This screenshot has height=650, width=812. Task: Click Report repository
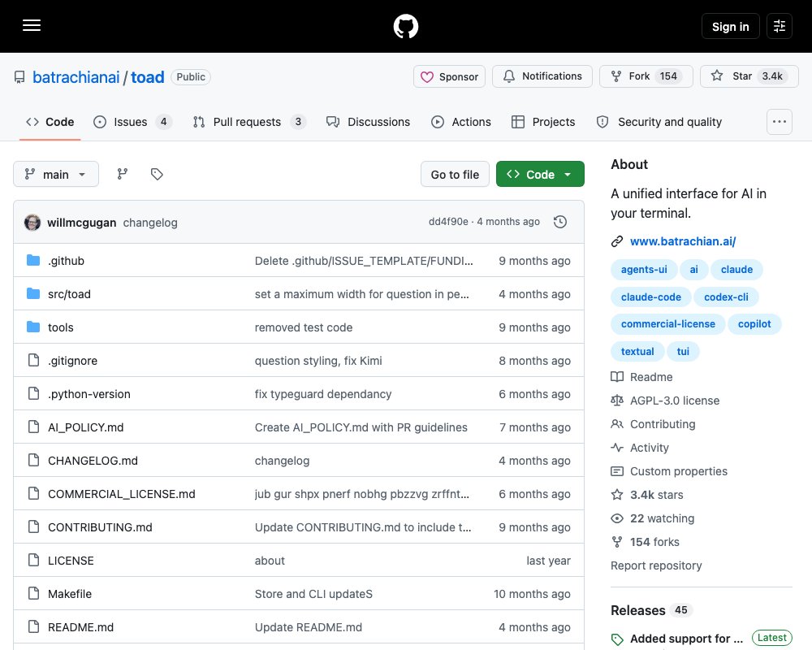pos(656,565)
